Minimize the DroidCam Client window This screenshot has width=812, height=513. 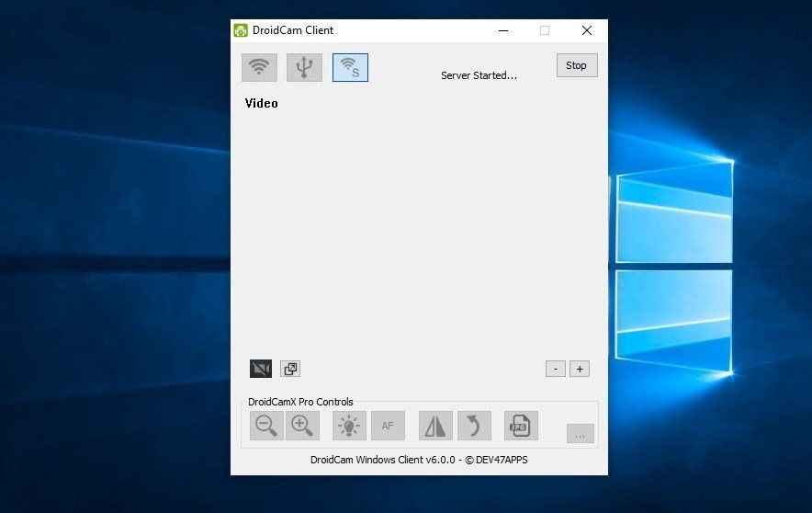(503, 30)
